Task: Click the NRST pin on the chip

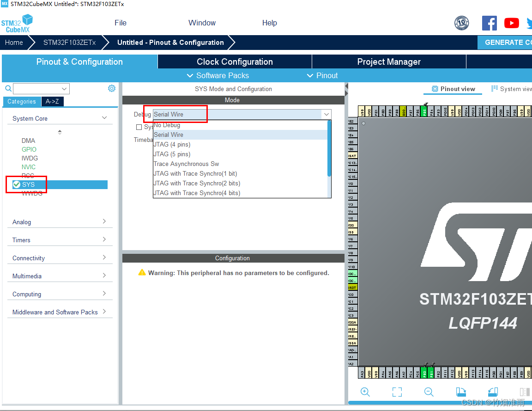Action: tap(352, 288)
